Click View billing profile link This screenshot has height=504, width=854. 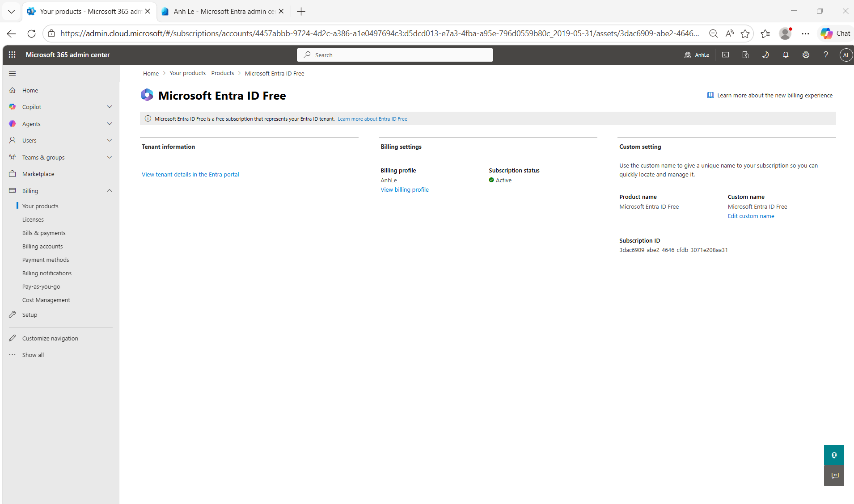pos(405,189)
